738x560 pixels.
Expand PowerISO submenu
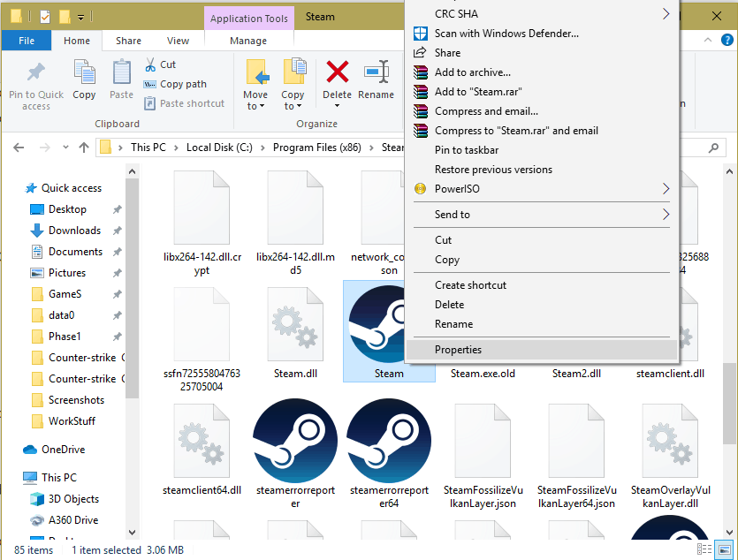tap(541, 189)
